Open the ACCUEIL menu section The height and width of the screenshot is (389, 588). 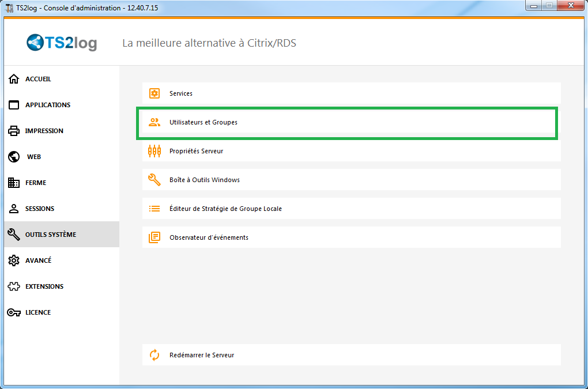point(62,79)
